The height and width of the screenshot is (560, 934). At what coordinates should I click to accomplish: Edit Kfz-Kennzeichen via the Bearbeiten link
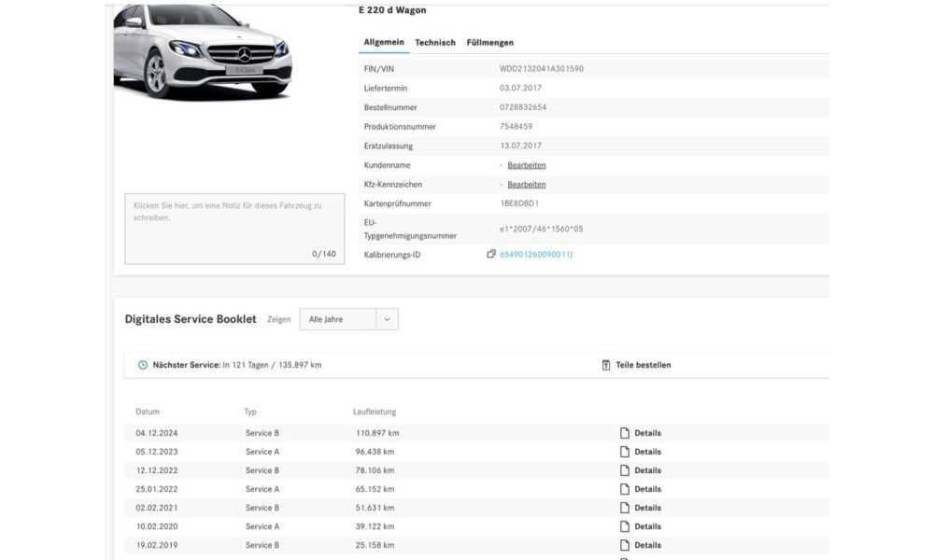coord(527,185)
